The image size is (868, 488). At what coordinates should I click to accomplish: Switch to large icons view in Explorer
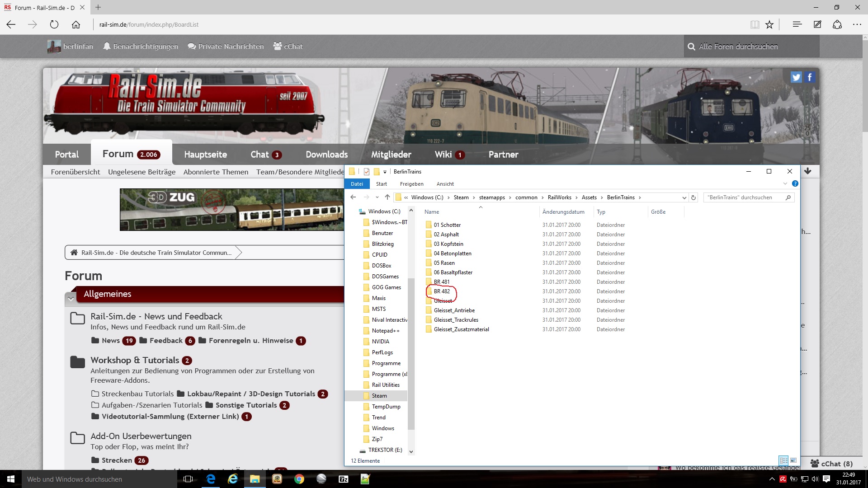[x=793, y=460]
